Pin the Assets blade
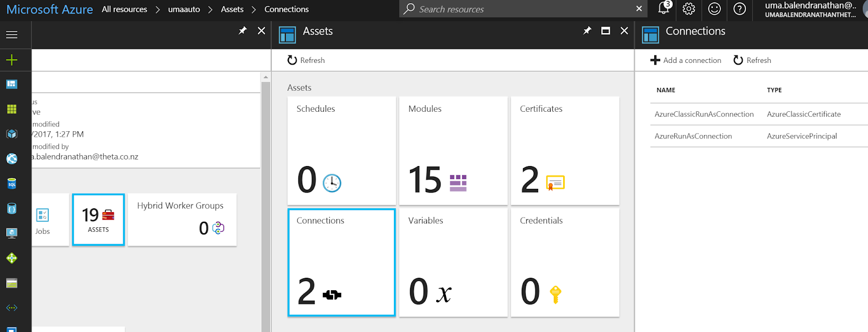The height and width of the screenshot is (332, 868). click(x=587, y=31)
